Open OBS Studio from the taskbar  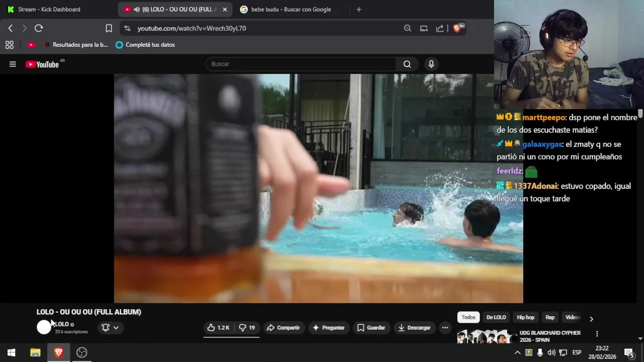tap(82, 352)
